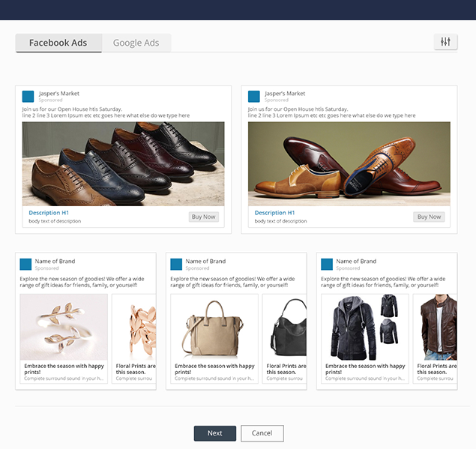Click the blue brand avatar in the jacket ad
The width and height of the screenshot is (476, 449).
[327, 265]
